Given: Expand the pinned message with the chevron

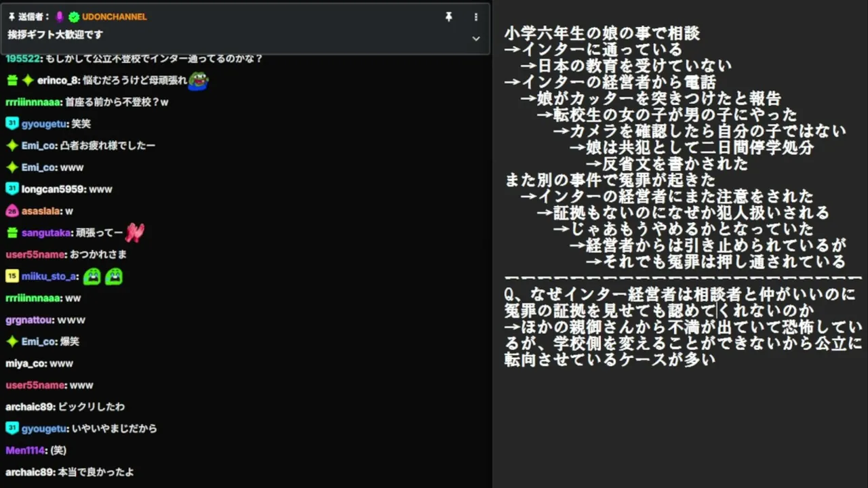Looking at the screenshot, I should [476, 39].
